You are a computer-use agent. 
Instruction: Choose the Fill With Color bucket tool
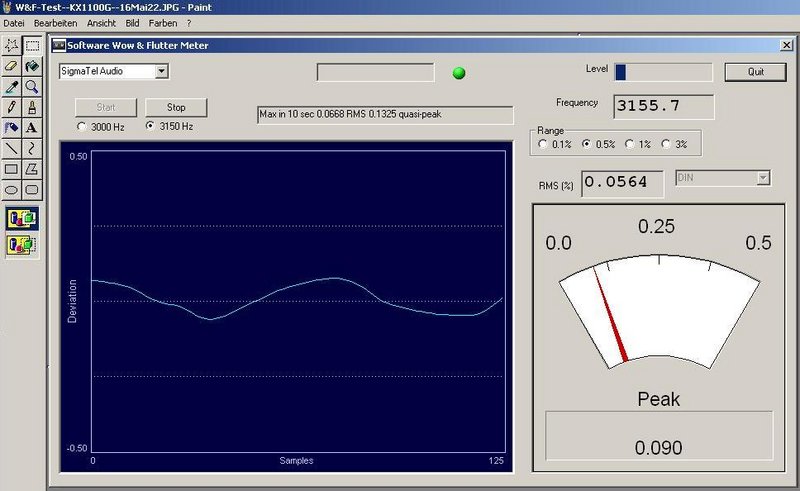tap(32, 66)
